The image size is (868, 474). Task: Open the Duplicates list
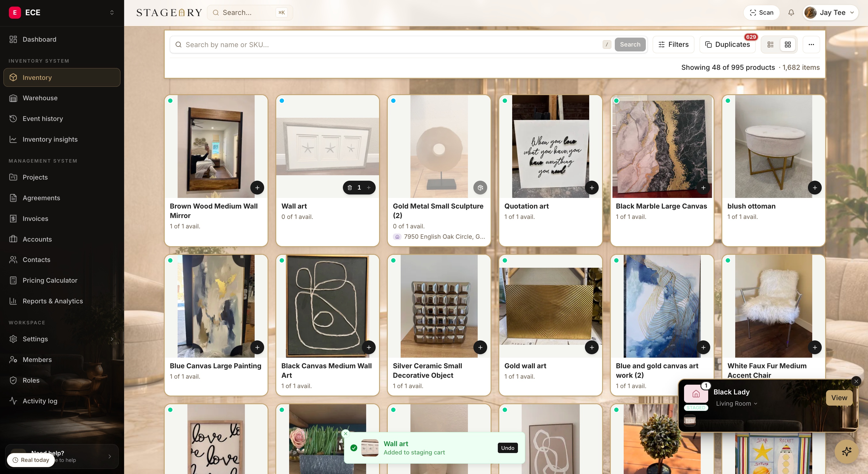click(727, 45)
